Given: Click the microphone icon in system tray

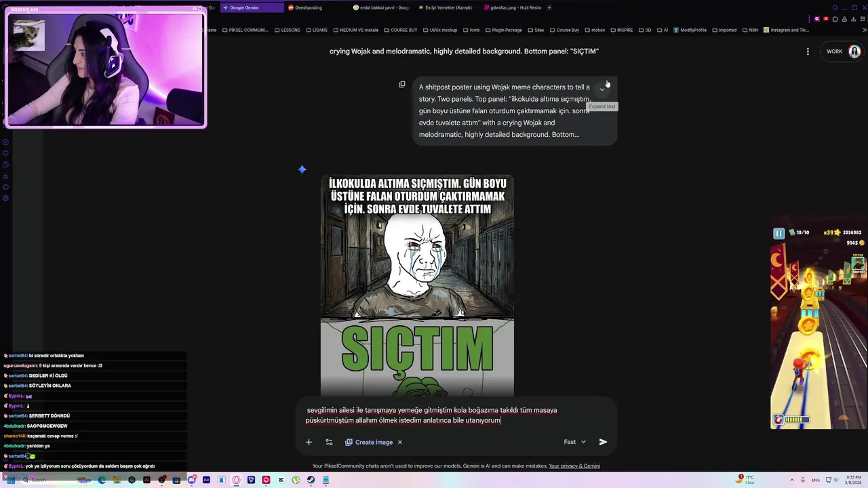Looking at the screenshot, I should pyautogui.click(x=803, y=480).
